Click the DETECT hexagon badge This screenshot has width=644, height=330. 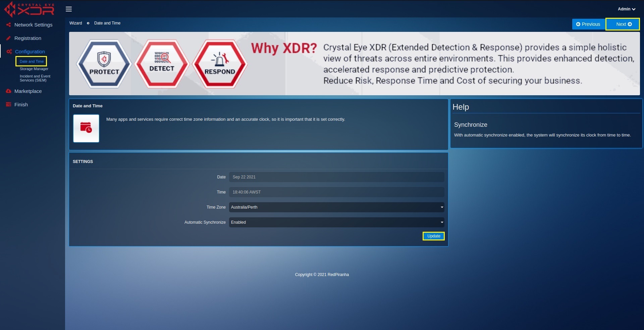click(x=162, y=64)
